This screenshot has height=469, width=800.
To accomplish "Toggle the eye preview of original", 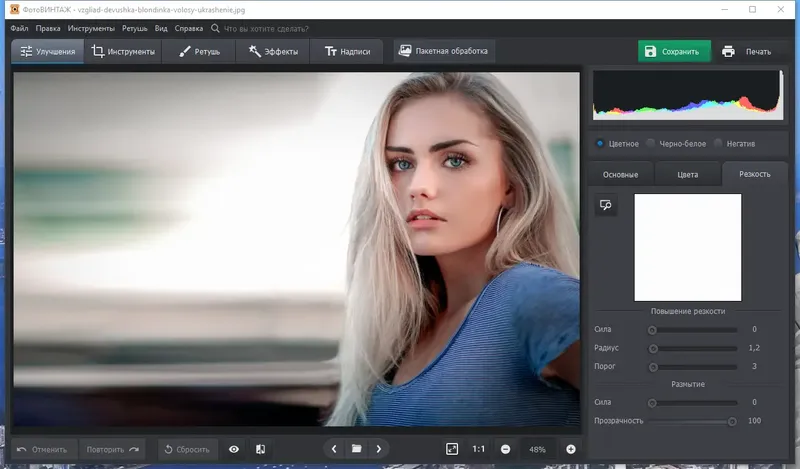I will click(234, 450).
